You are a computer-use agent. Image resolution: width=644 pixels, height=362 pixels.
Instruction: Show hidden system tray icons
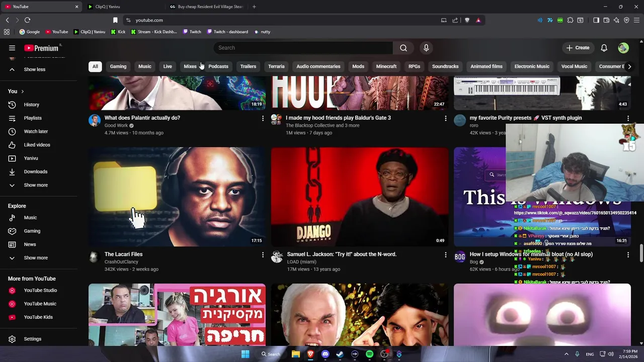(x=566, y=354)
